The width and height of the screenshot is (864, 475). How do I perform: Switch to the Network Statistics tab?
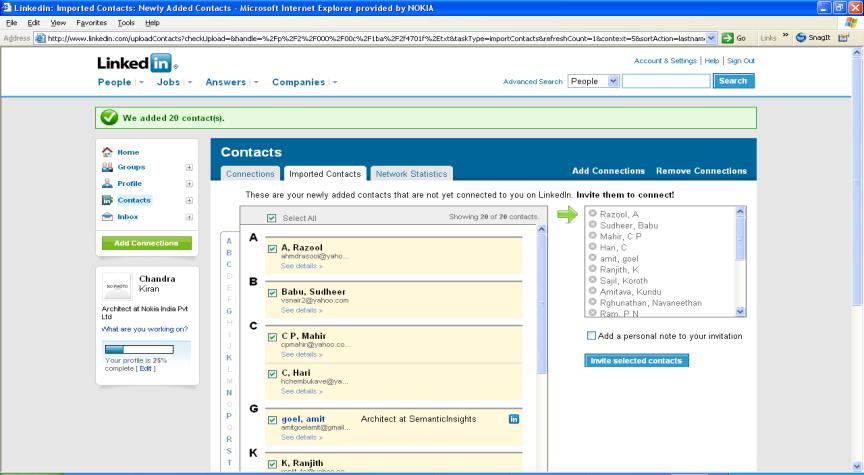click(412, 174)
